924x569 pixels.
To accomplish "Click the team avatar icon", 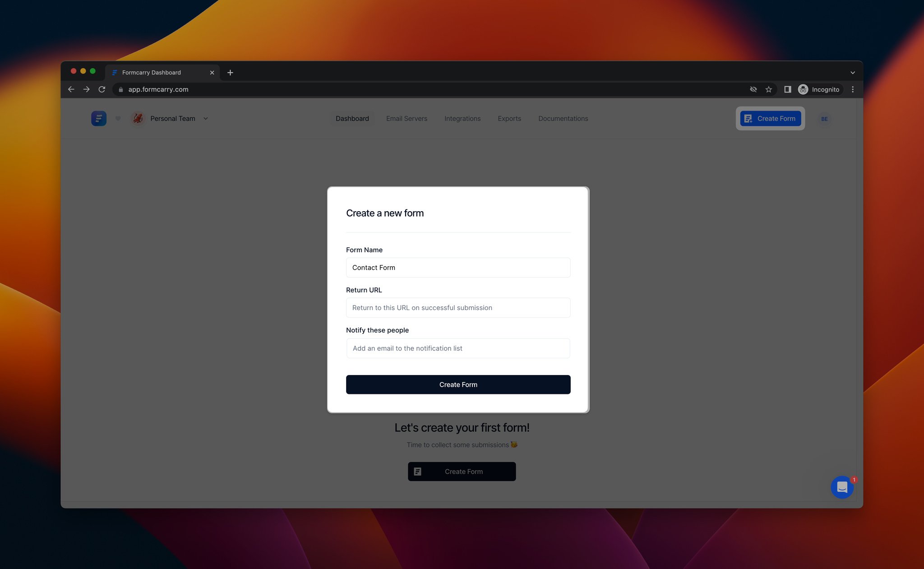I will click(x=138, y=118).
